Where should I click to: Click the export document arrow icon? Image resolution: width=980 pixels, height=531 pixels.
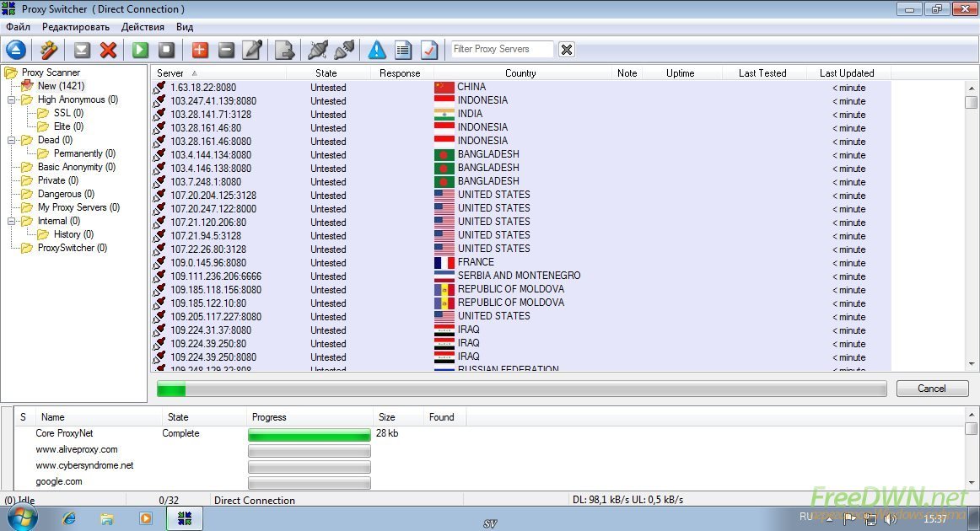coord(285,50)
